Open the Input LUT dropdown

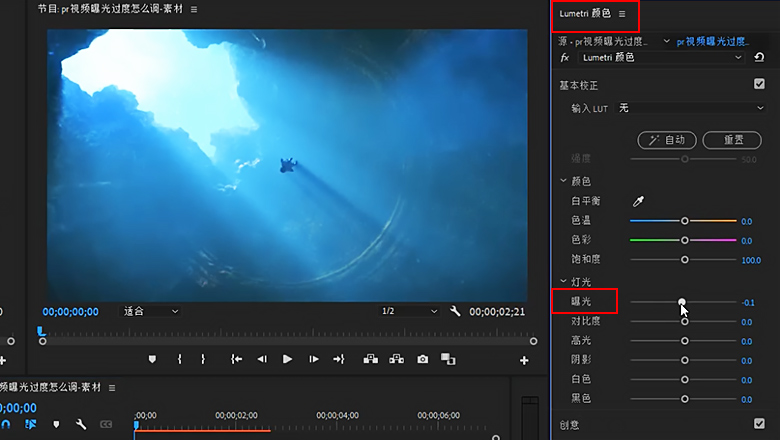coord(690,108)
